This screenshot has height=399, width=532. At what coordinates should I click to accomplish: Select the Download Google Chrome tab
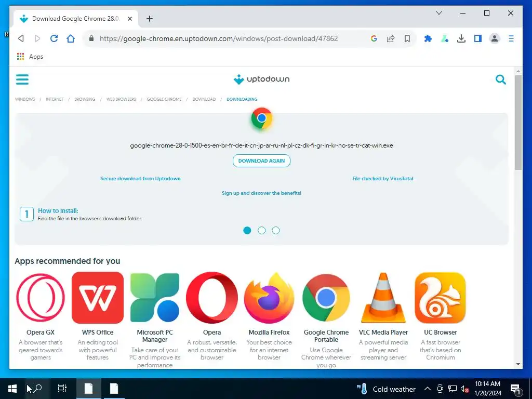coord(76,19)
